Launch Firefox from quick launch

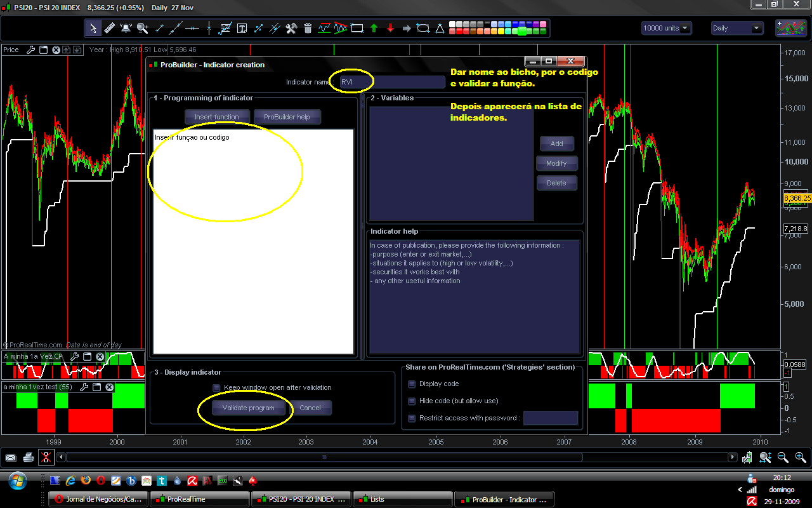coord(85,480)
